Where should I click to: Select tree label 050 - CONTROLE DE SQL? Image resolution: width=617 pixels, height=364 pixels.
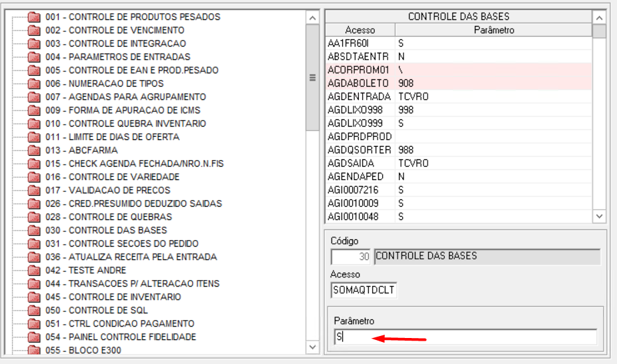click(x=97, y=310)
